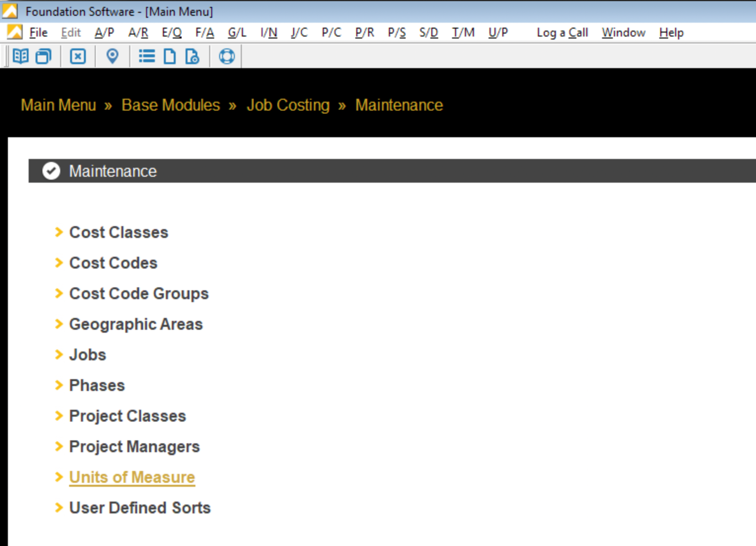756x546 pixels.
Task: Go to Job Costing breadcrumb
Action: 288,105
